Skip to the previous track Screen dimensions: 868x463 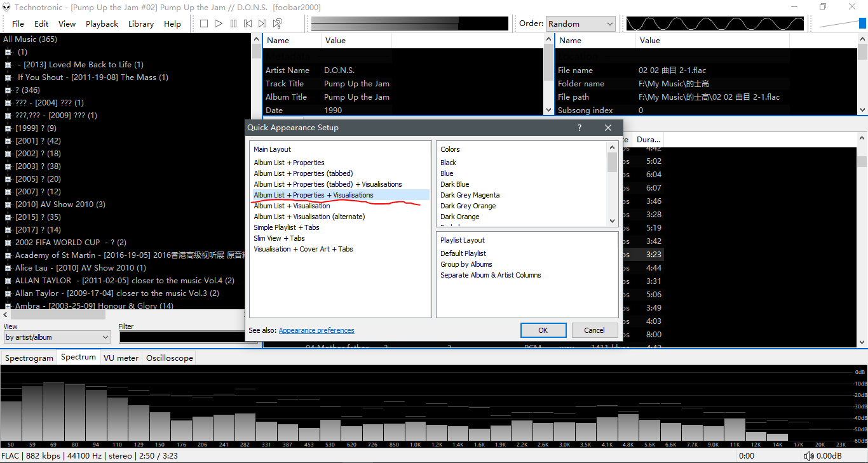[x=248, y=23]
